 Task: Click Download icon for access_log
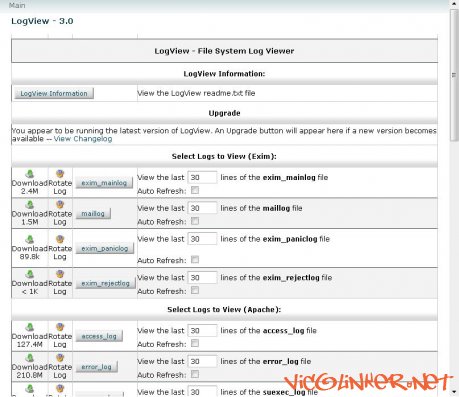pos(30,327)
